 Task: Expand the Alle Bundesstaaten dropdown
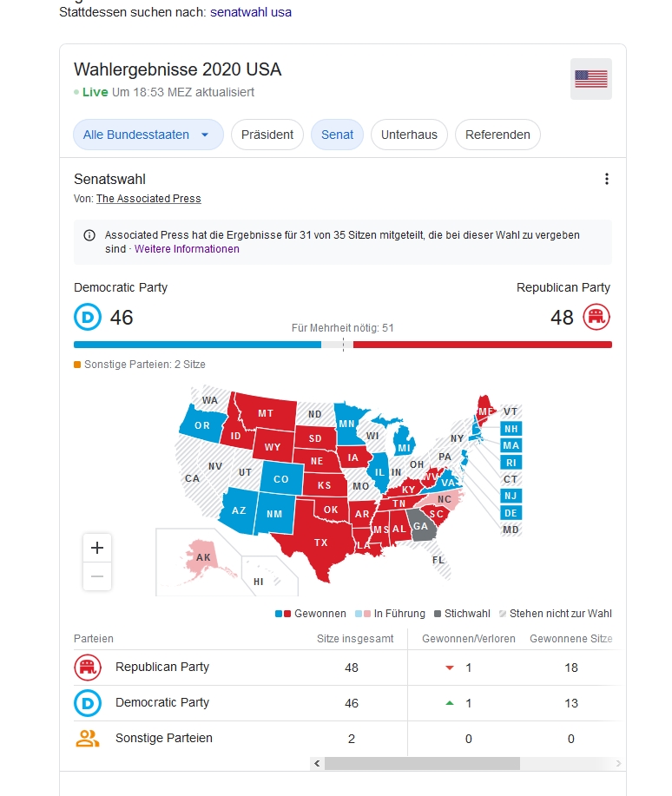[x=148, y=135]
